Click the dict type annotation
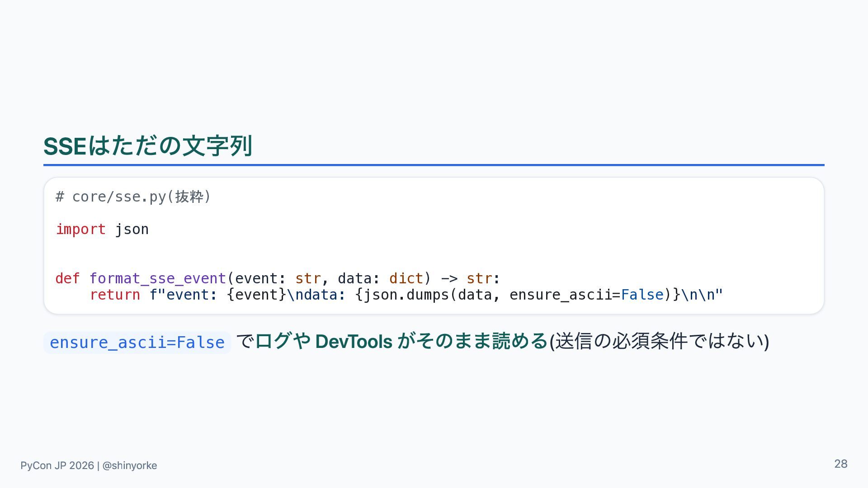This screenshot has width=868, height=488. [x=406, y=278]
